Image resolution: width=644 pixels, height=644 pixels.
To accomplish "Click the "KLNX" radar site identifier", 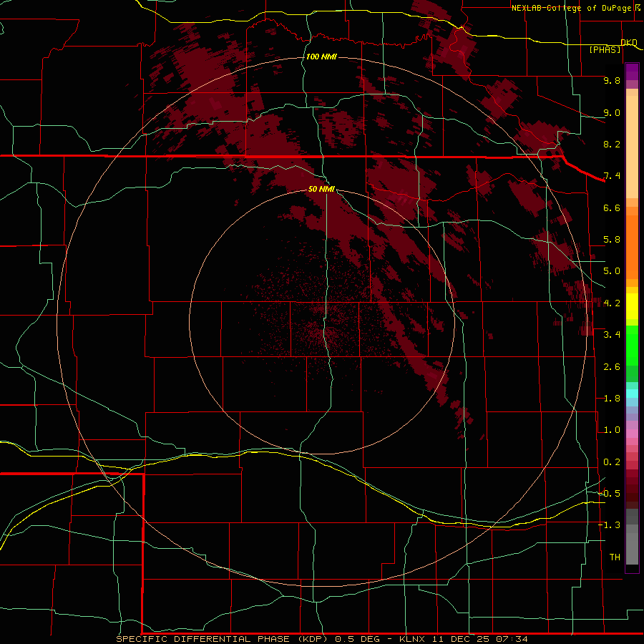I will point(414,639).
